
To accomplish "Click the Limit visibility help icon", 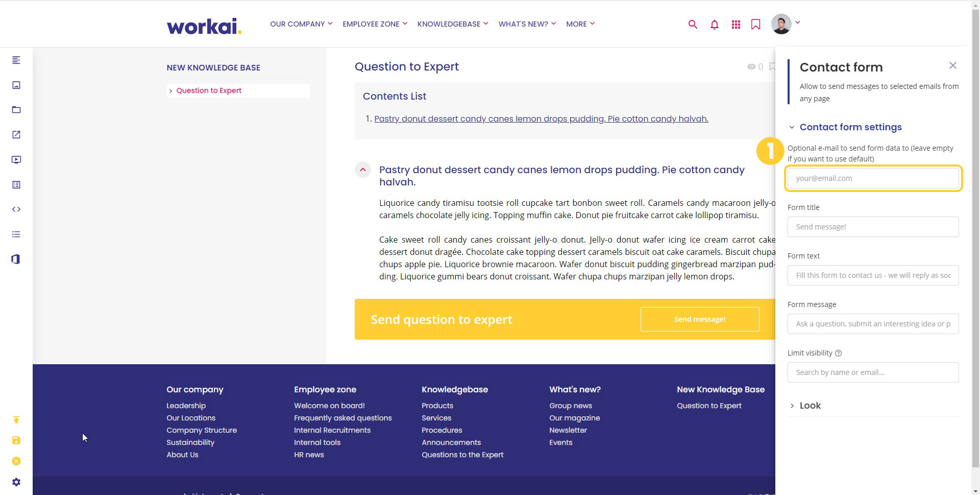I will (838, 353).
